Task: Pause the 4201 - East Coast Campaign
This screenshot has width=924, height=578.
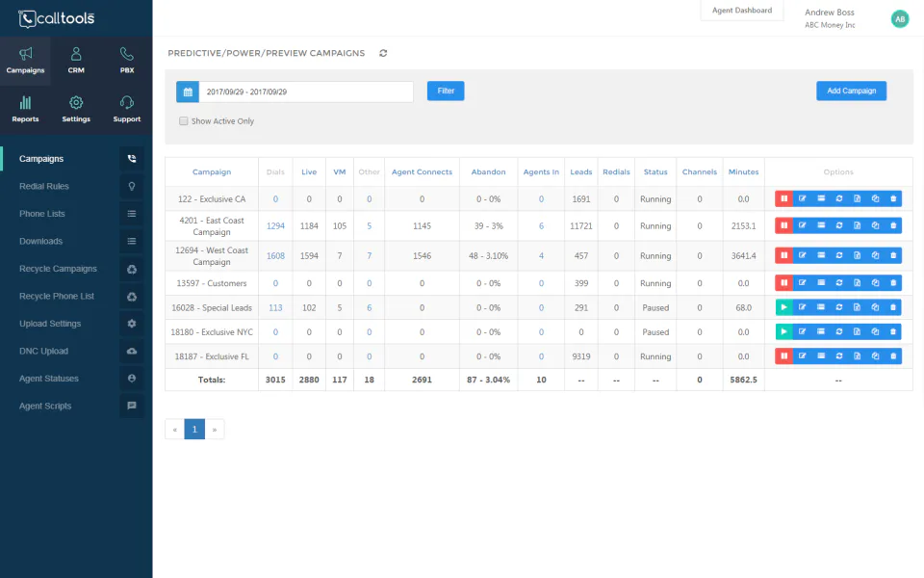Action: click(783, 225)
